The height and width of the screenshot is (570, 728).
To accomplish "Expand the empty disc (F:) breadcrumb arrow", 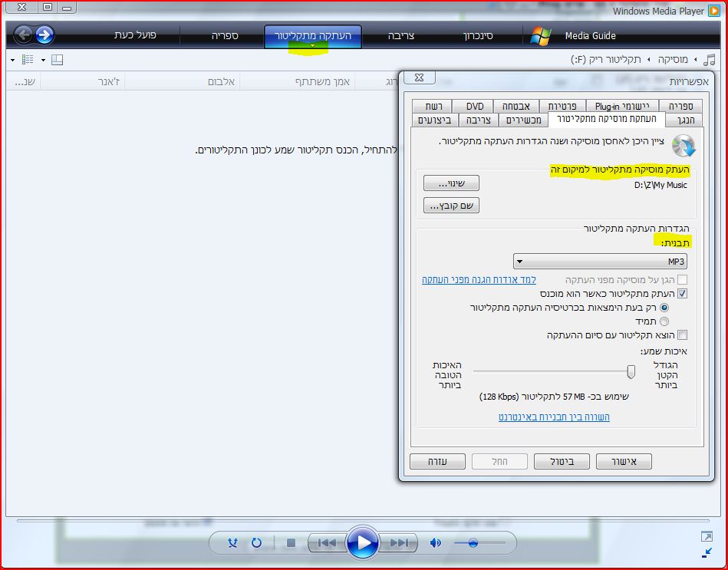I will click(648, 59).
